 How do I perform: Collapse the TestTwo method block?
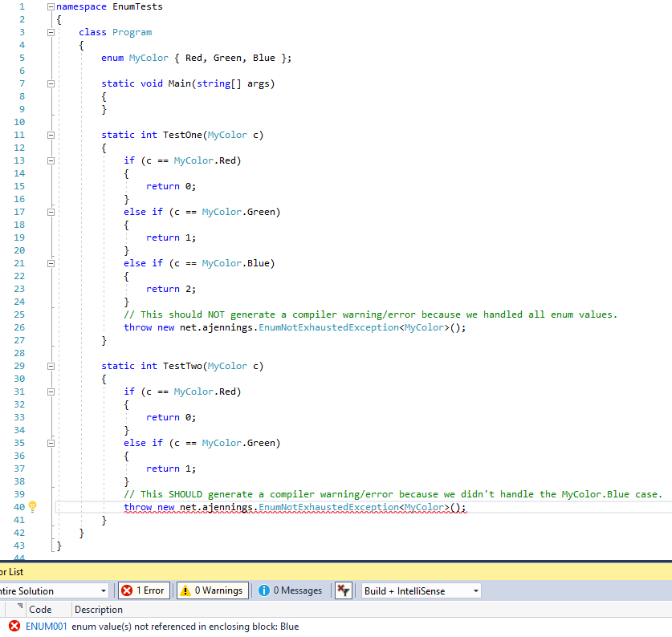pyautogui.click(x=51, y=367)
